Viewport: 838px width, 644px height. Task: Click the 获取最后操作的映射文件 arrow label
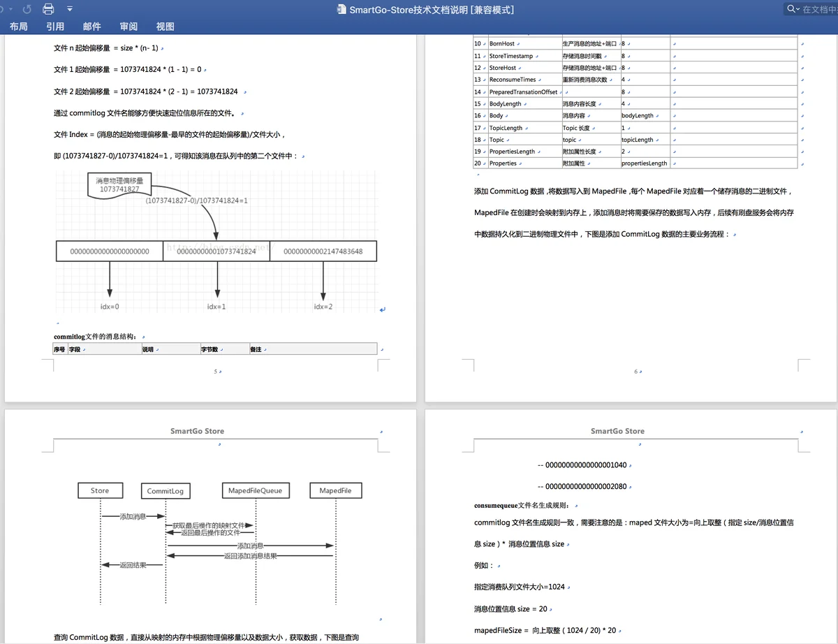pyautogui.click(x=208, y=525)
